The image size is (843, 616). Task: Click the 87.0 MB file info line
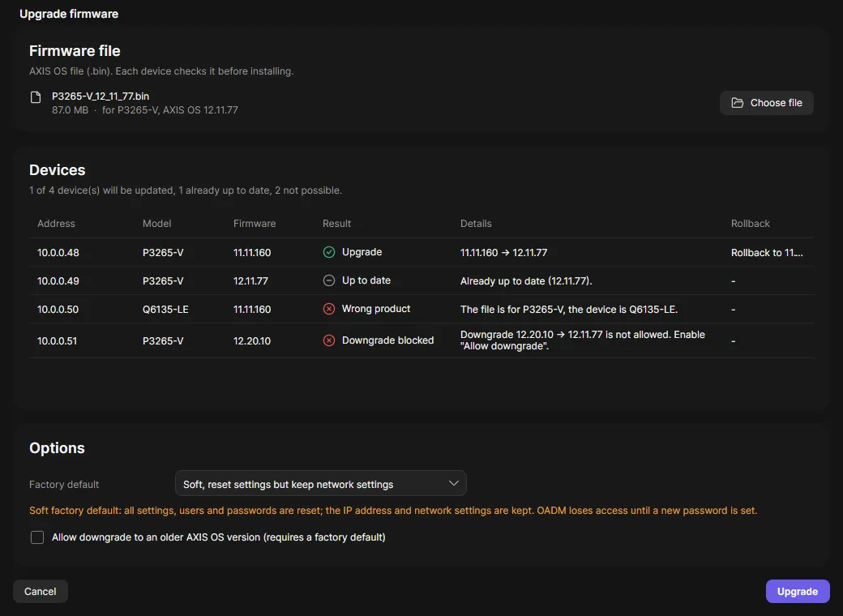click(x=144, y=110)
